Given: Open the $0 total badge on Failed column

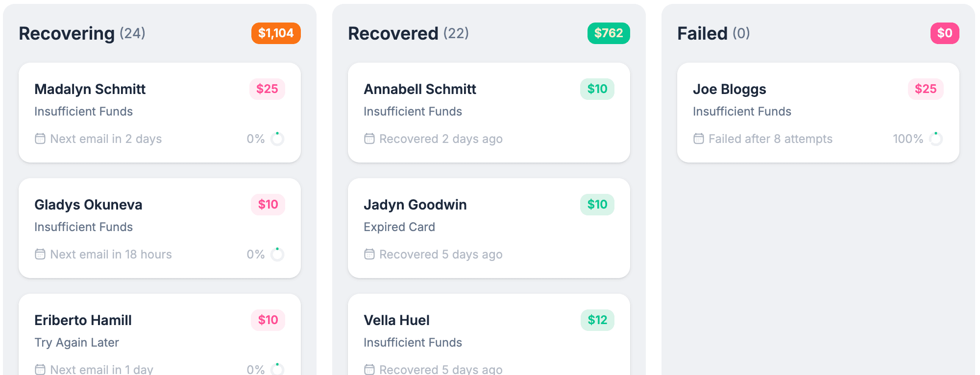Looking at the screenshot, I should coord(944,33).
